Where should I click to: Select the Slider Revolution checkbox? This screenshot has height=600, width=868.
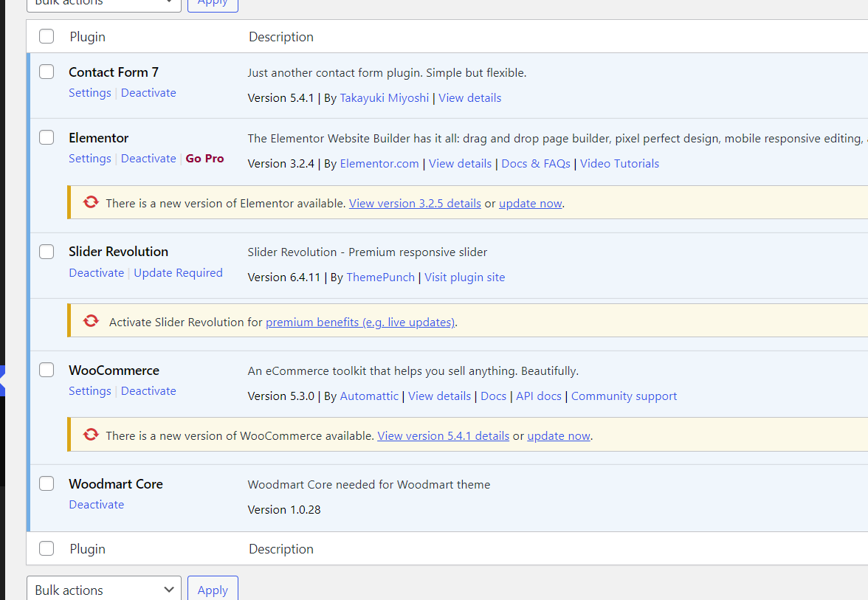point(46,252)
